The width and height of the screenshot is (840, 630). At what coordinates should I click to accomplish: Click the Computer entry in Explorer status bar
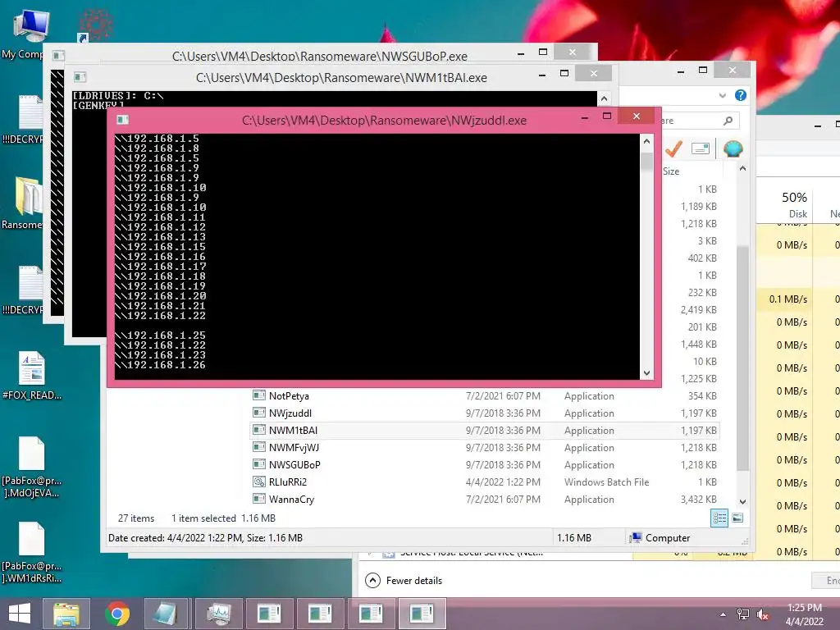[x=660, y=538]
